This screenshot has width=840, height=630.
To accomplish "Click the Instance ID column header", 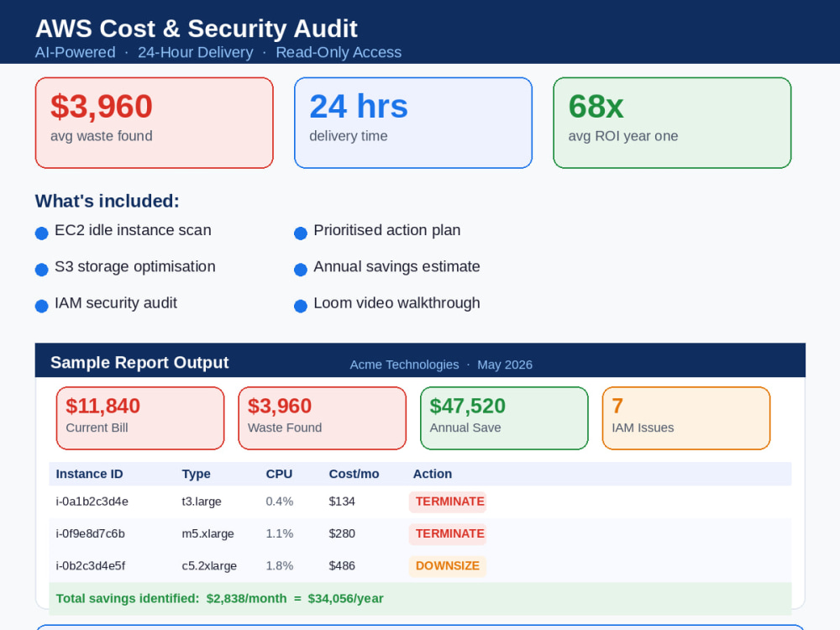I will [x=90, y=474].
